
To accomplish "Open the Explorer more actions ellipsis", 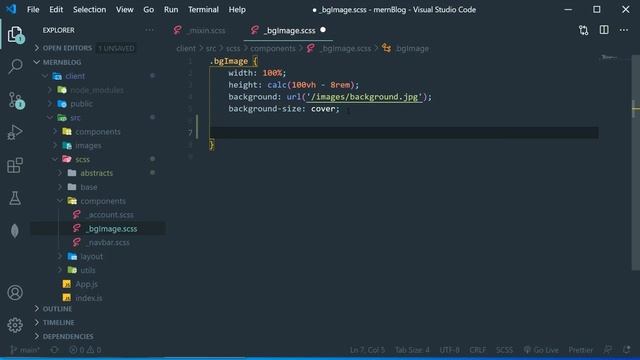I will (149, 30).
